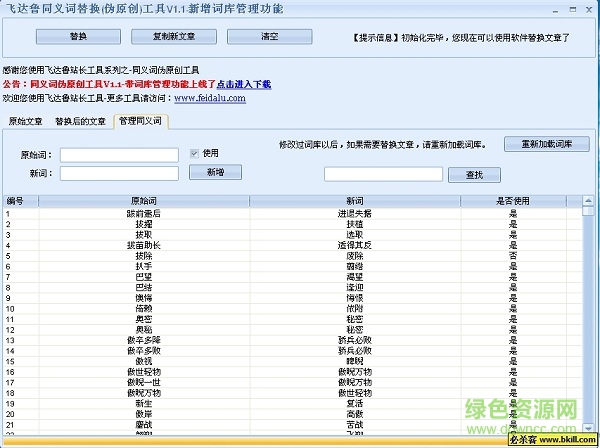
Task: Sort by the 是否使用 column header
Action: (x=513, y=201)
